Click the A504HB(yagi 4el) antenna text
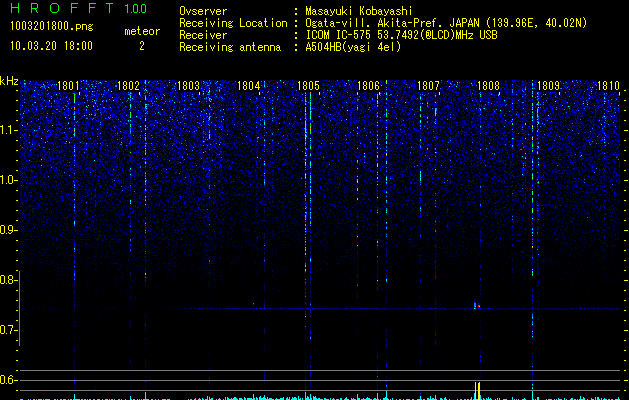Image resolution: width=629 pixels, height=400 pixels. coord(353,47)
